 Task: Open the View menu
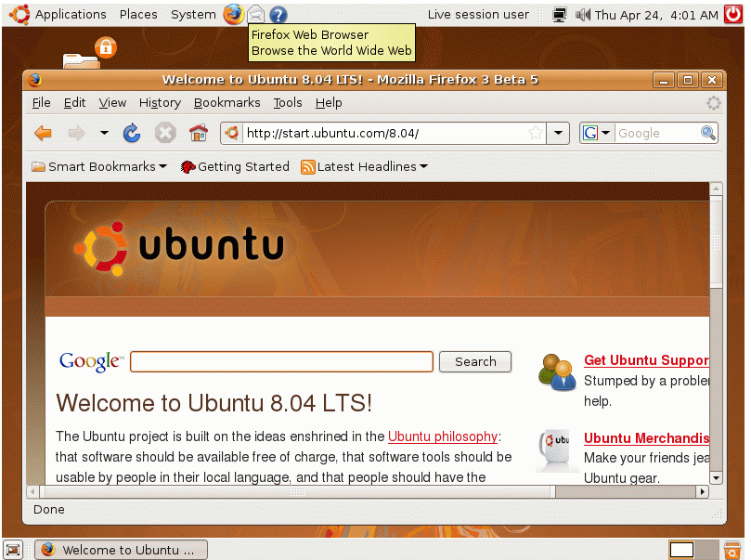point(112,103)
